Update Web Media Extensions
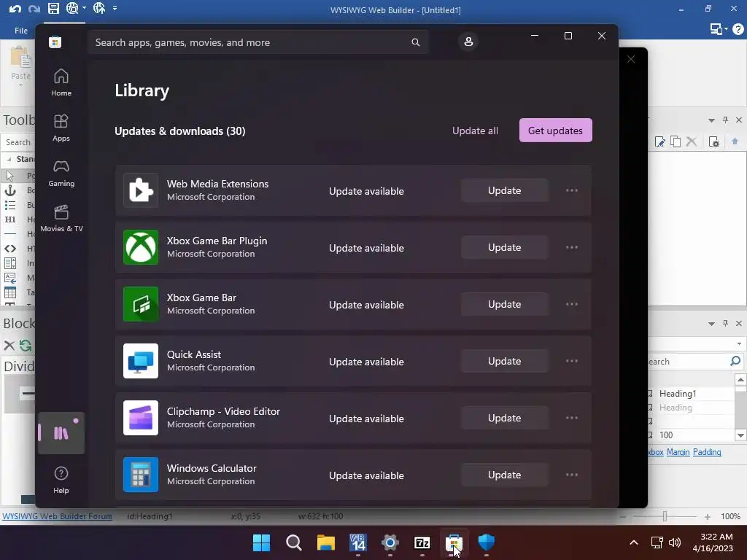747x560 pixels. coord(505,190)
